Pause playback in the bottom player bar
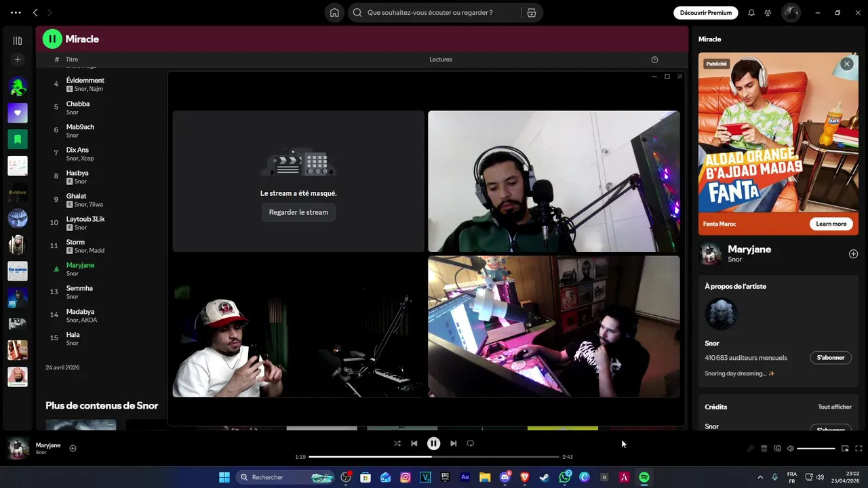This screenshot has height=488, width=868. pos(434,443)
